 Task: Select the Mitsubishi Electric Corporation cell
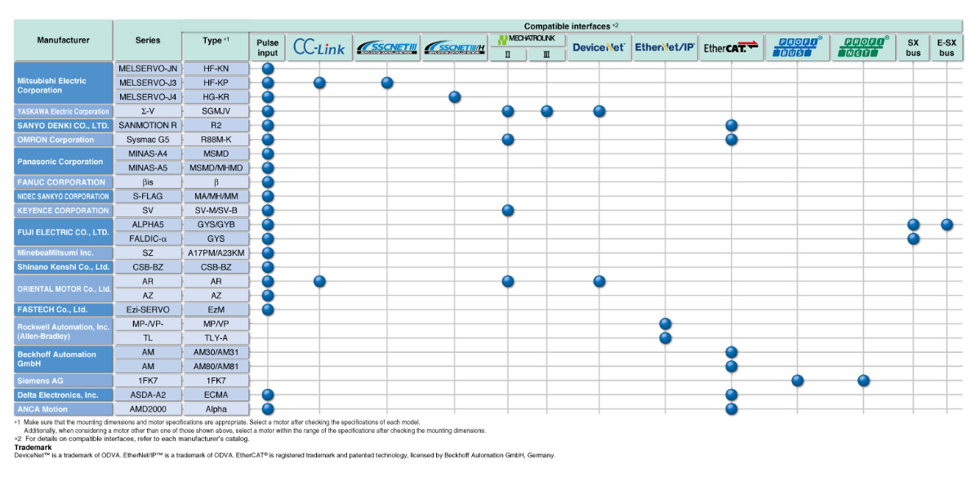point(63,83)
